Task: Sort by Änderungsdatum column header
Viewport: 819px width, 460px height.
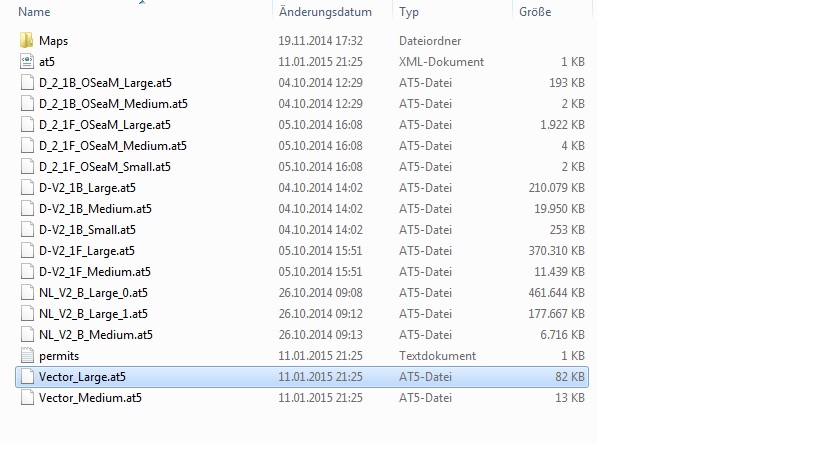Action: 325,12
